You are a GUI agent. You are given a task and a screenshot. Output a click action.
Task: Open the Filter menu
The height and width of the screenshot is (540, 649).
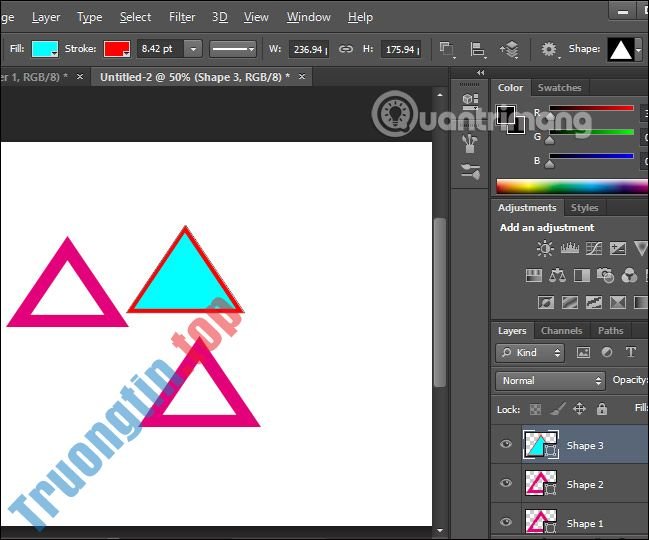click(x=182, y=17)
